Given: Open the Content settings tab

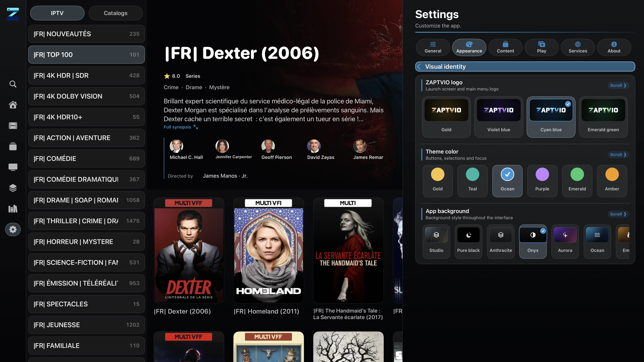Looking at the screenshot, I should tap(505, 47).
